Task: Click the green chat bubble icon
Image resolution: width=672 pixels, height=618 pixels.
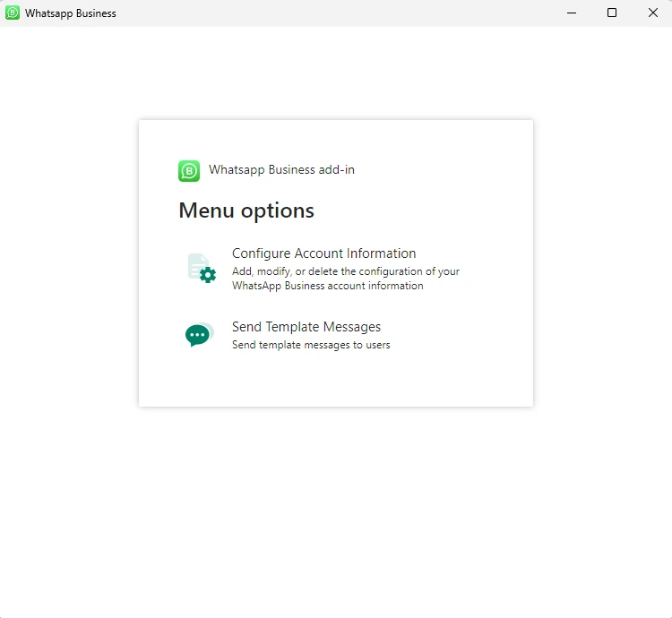Action: coord(199,334)
